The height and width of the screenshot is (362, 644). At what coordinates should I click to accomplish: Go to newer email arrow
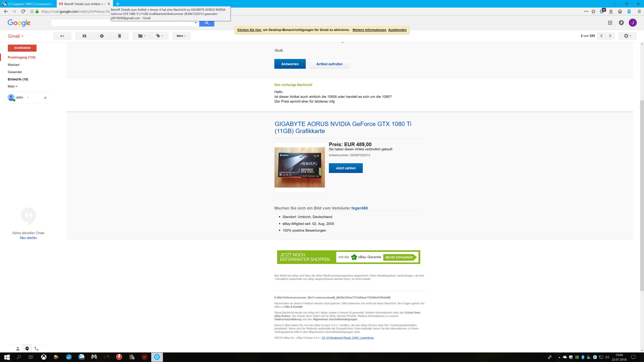click(602, 36)
